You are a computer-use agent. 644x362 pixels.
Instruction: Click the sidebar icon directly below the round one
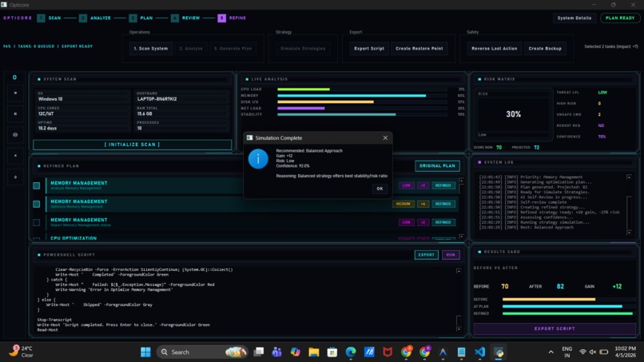point(15,156)
